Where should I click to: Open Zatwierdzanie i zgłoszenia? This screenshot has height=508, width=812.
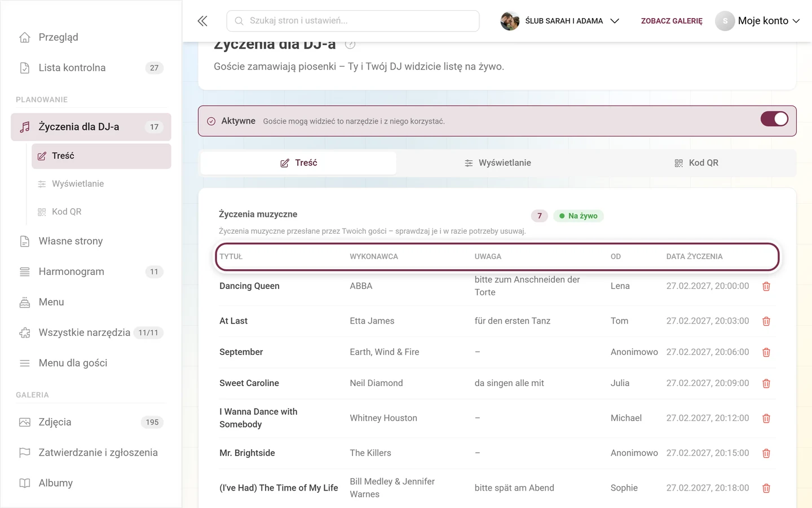91,453
